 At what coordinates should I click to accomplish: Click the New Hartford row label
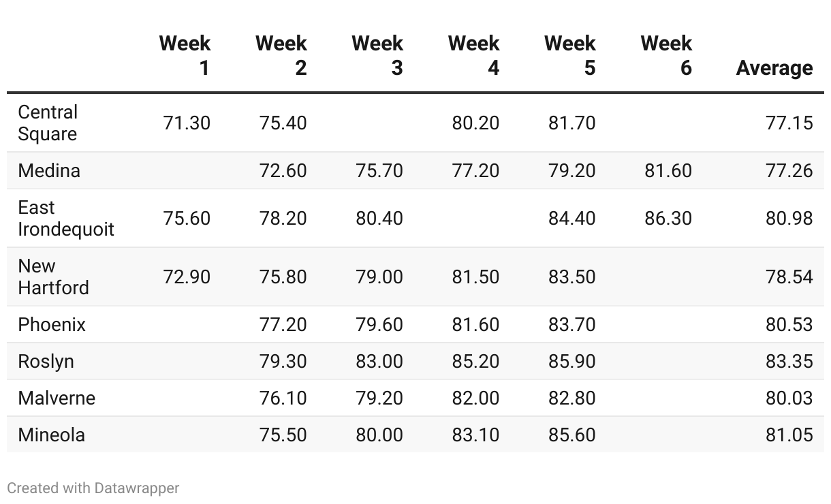tap(53, 277)
